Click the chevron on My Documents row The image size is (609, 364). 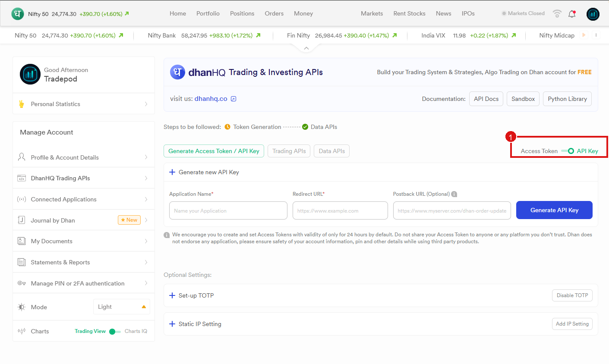point(146,241)
